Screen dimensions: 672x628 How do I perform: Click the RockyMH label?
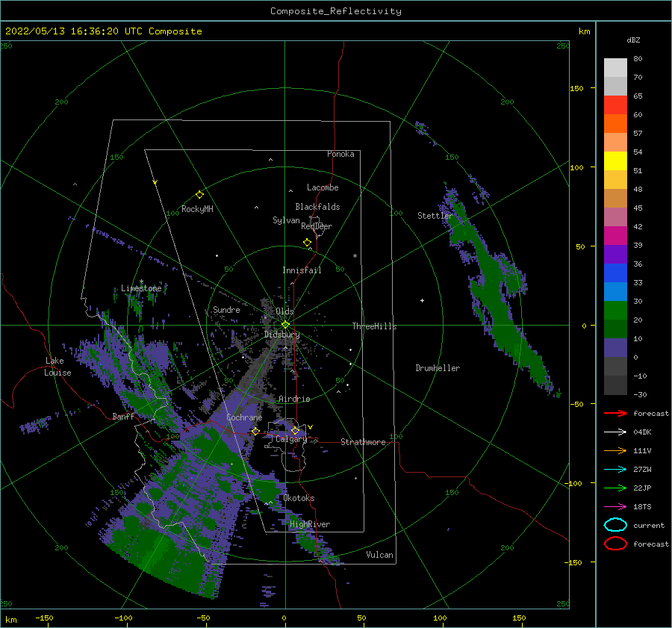click(x=197, y=209)
